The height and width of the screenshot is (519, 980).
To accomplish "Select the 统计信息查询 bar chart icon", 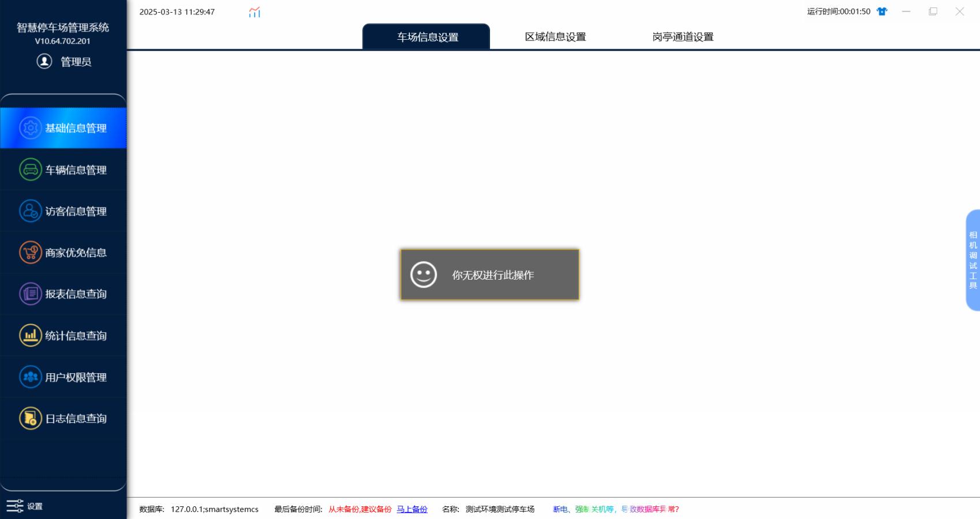I will pos(31,336).
